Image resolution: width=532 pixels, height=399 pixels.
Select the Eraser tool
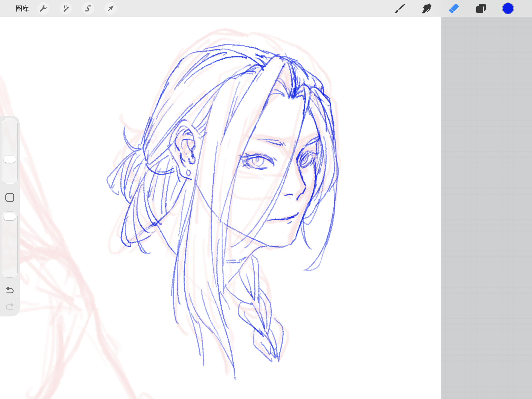click(454, 9)
